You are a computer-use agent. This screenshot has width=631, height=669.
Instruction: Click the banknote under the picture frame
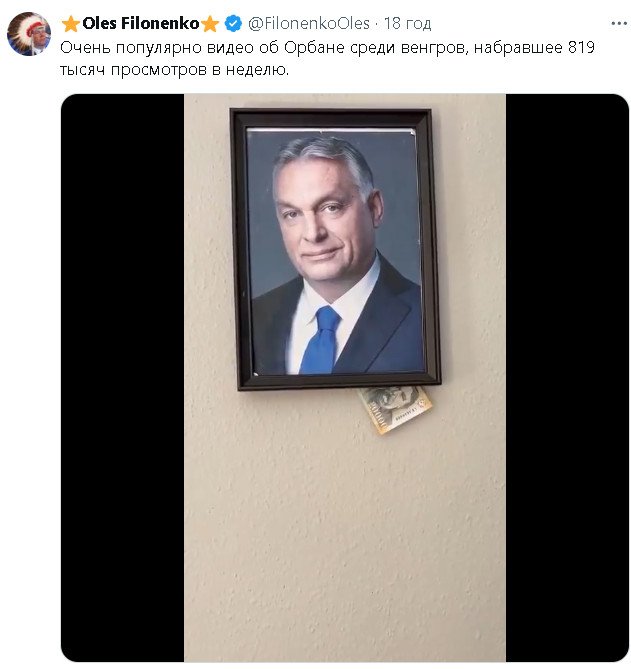(395, 409)
